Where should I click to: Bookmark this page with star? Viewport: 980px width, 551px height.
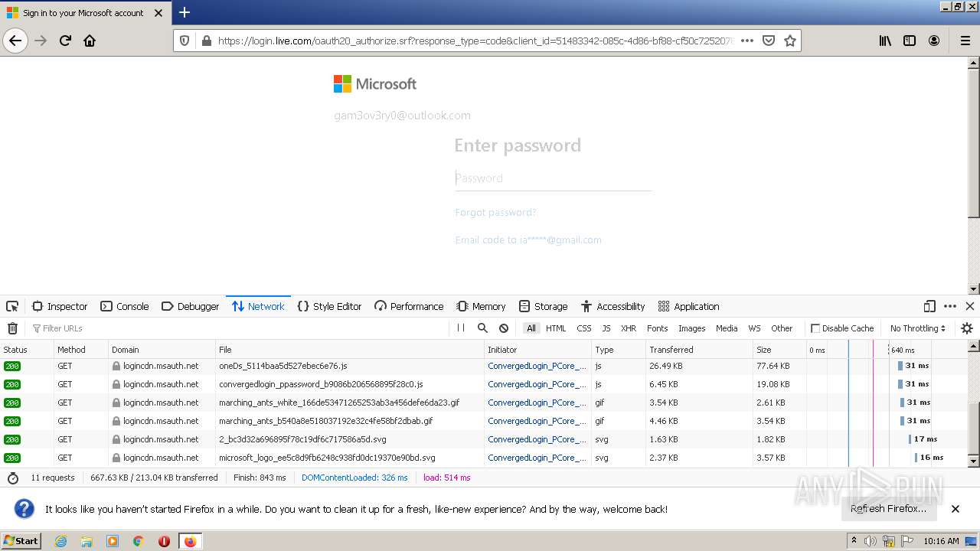(790, 41)
